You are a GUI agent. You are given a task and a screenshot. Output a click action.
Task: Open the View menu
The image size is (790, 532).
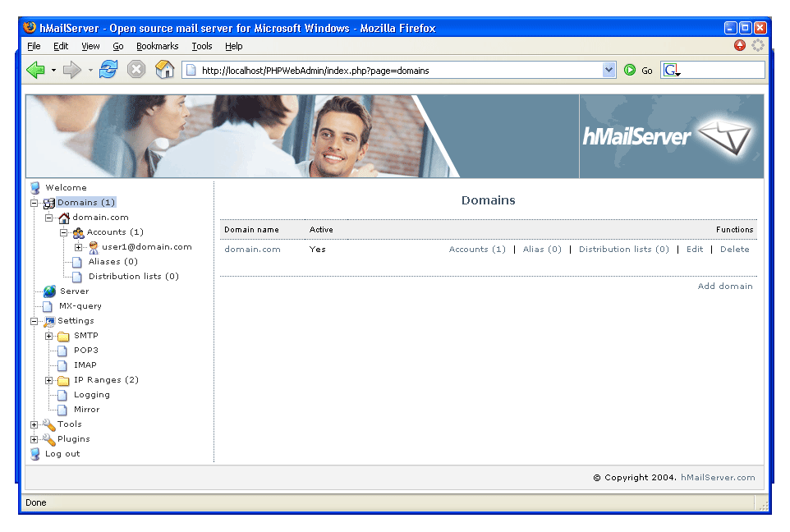90,46
